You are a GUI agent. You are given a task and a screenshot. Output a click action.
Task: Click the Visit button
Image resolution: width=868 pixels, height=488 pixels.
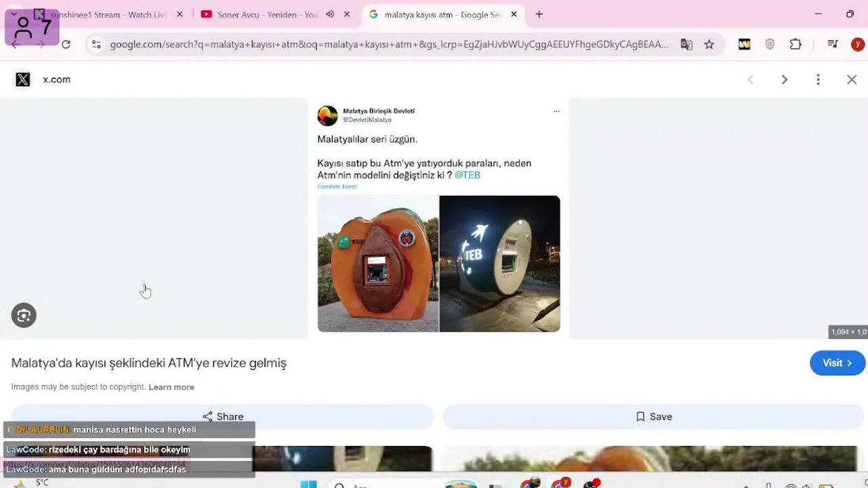(x=838, y=363)
